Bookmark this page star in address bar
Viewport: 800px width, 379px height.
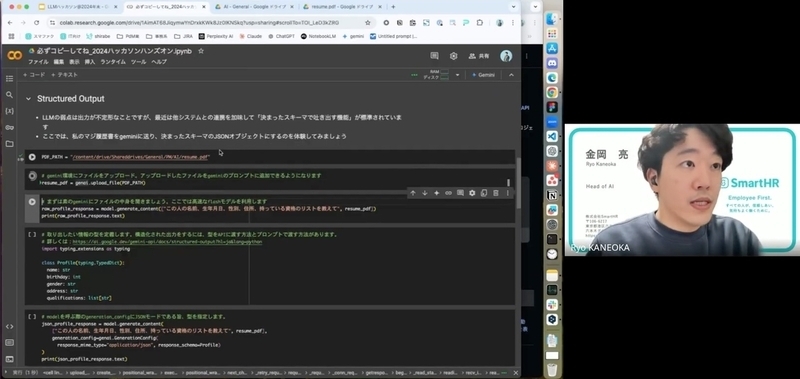pyautogui.click(x=368, y=23)
